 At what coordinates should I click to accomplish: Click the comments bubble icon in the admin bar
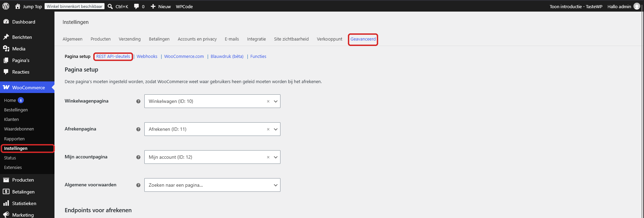point(136,6)
